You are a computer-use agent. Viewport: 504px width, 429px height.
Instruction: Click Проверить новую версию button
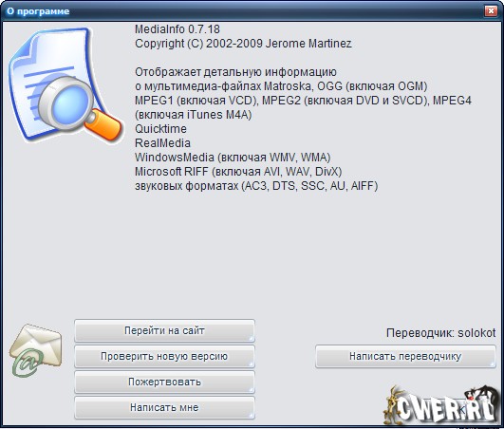164,356
